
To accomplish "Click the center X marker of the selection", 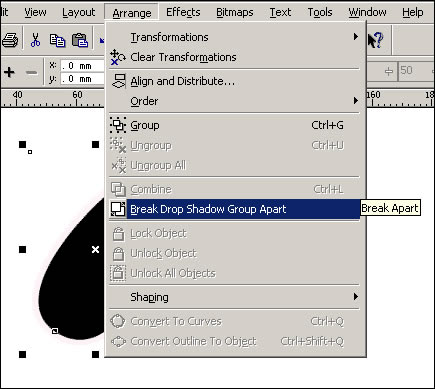I will (x=95, y=249).
